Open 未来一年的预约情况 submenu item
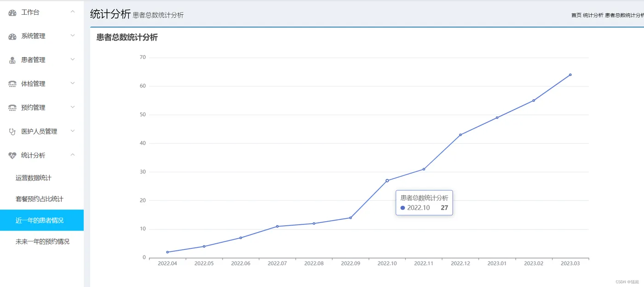Screen dimensions: 644x287 click(42, 241)
